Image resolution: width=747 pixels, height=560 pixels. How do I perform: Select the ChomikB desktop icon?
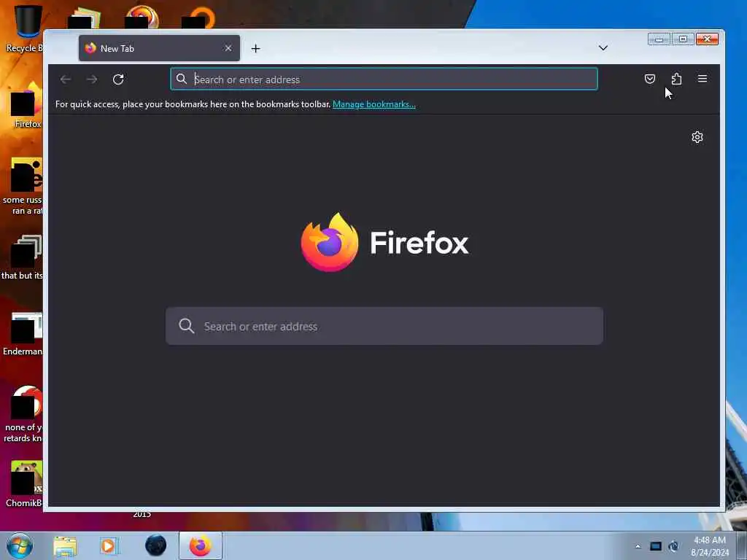(25, 484)
